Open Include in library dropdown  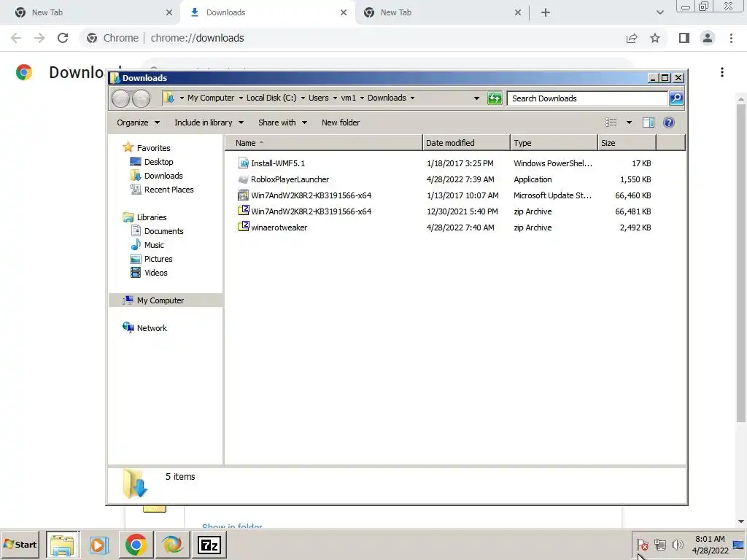209,122
